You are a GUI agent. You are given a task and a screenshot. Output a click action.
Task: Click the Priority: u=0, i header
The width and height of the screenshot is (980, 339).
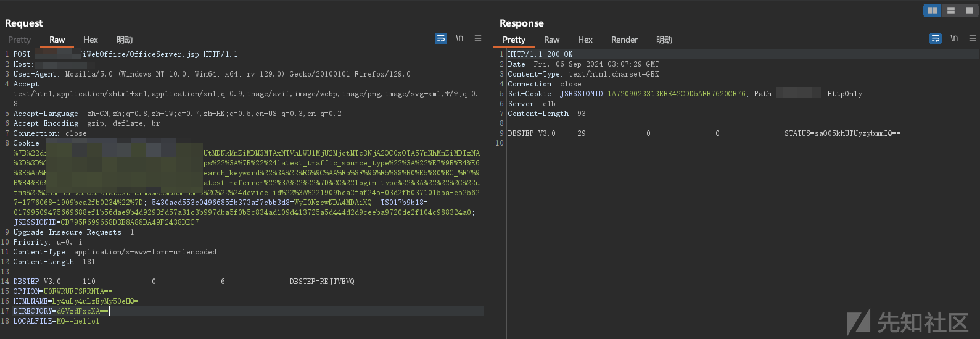tap(47, 242)
